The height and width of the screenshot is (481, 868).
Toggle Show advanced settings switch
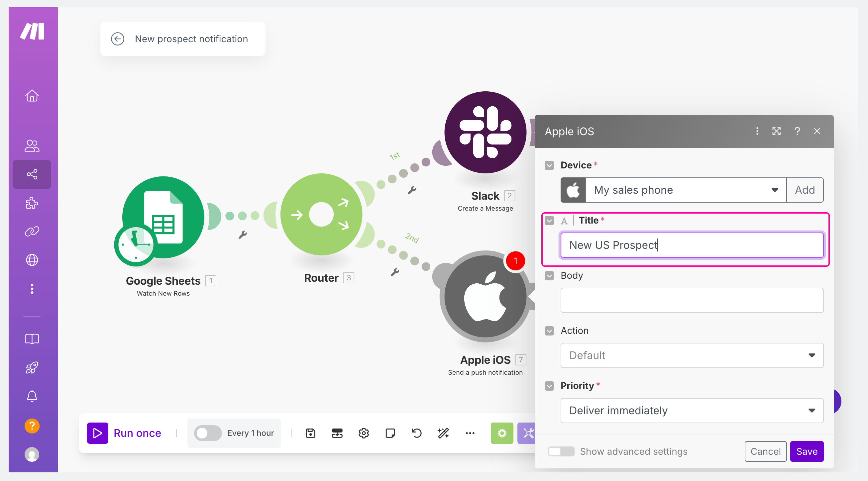[561, 451]
